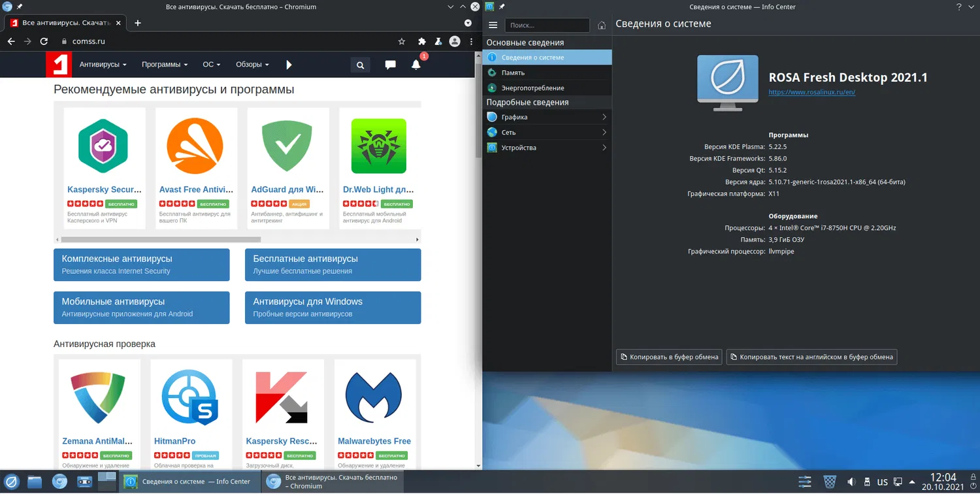
Task: Open the Chromium extensions puzzle icon
Action: pos(422,41)
